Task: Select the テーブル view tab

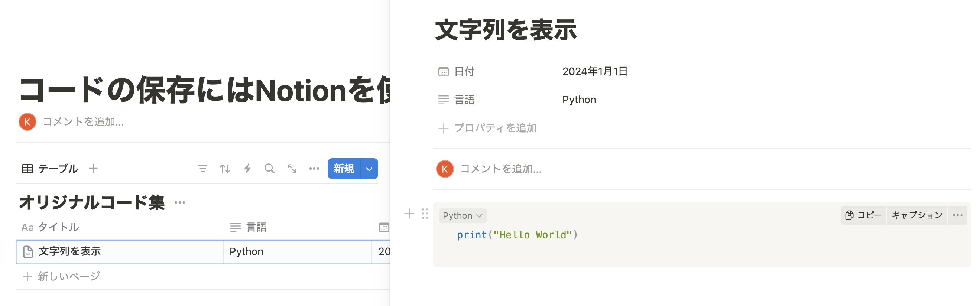Action: pyautogui.click(x=49, y=168)
